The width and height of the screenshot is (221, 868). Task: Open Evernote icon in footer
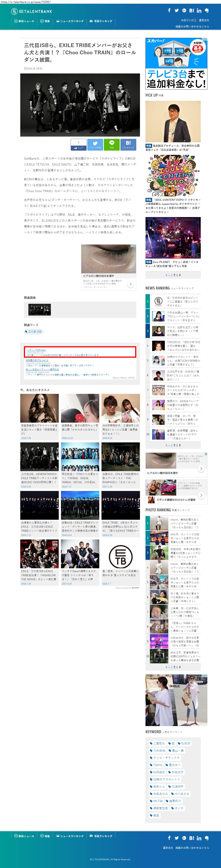[206, 838]
